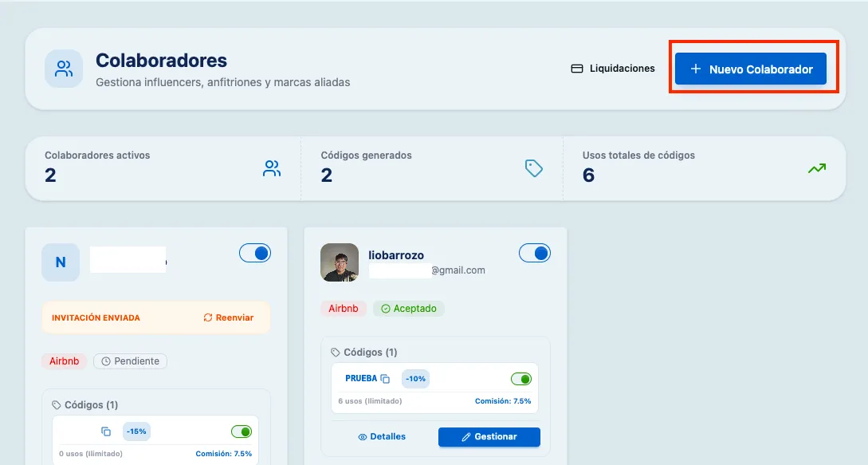Click Comisión: 7.5% in the PRUEBA row
Viewport: 868px width, 465px height.
pyautogui.click(x=503, y=400)
